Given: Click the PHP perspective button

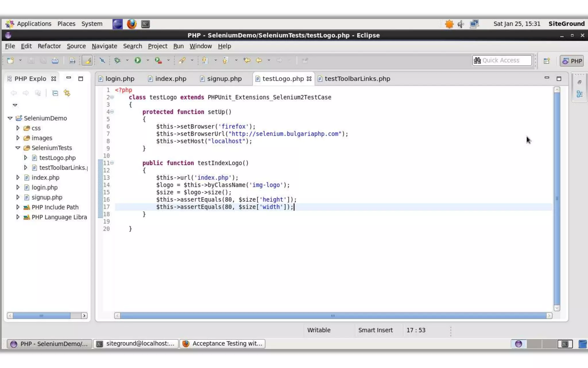Looking at the screenshot, I should pyautogui.click(x=572, y=61).
